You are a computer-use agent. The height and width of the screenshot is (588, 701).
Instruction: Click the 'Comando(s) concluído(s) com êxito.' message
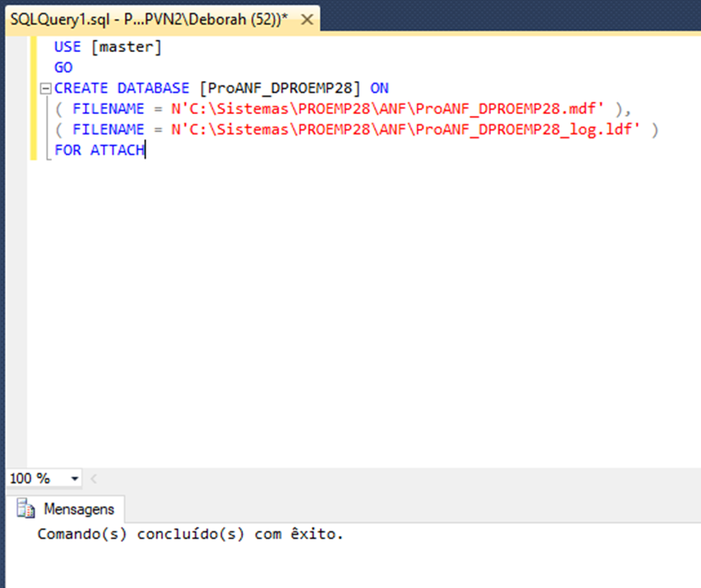(x=190, y=534)
